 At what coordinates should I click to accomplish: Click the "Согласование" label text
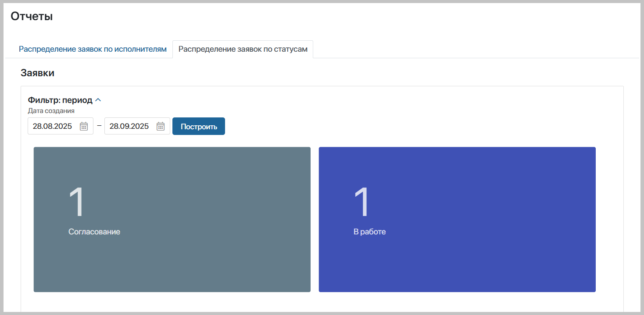pyautogui.click(x=94, y=232)
